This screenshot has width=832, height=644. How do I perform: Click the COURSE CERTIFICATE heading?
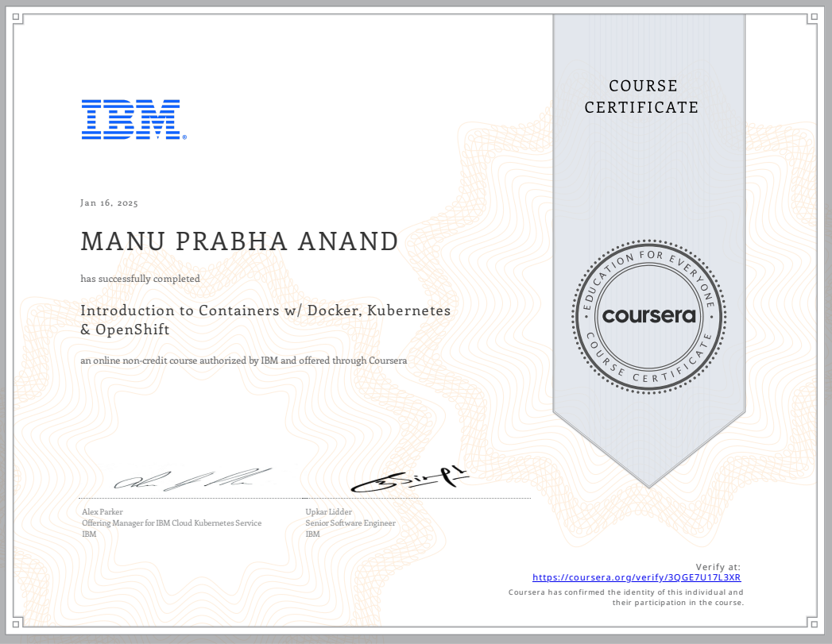coord(641,96)
